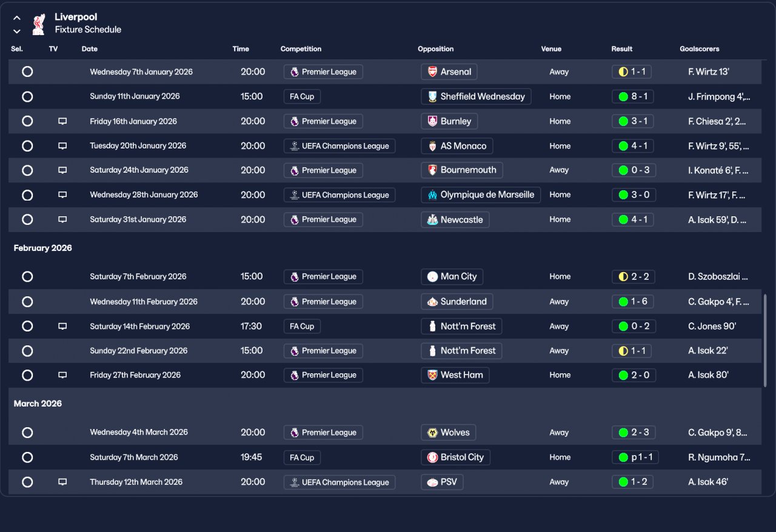The height and width of the screenshot is (532, 776).
Task: Open UEFA Champions League tag on the PSV row
Action: [339, 482]
